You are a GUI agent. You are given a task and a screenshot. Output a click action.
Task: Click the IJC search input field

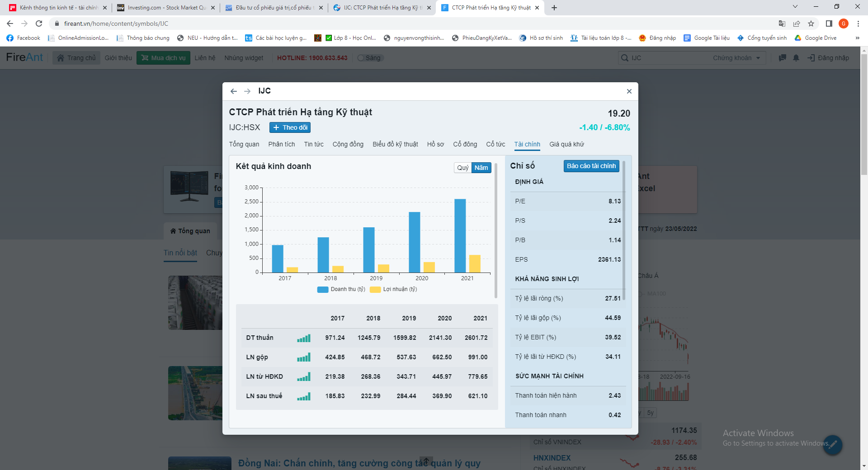coord(669,58)
